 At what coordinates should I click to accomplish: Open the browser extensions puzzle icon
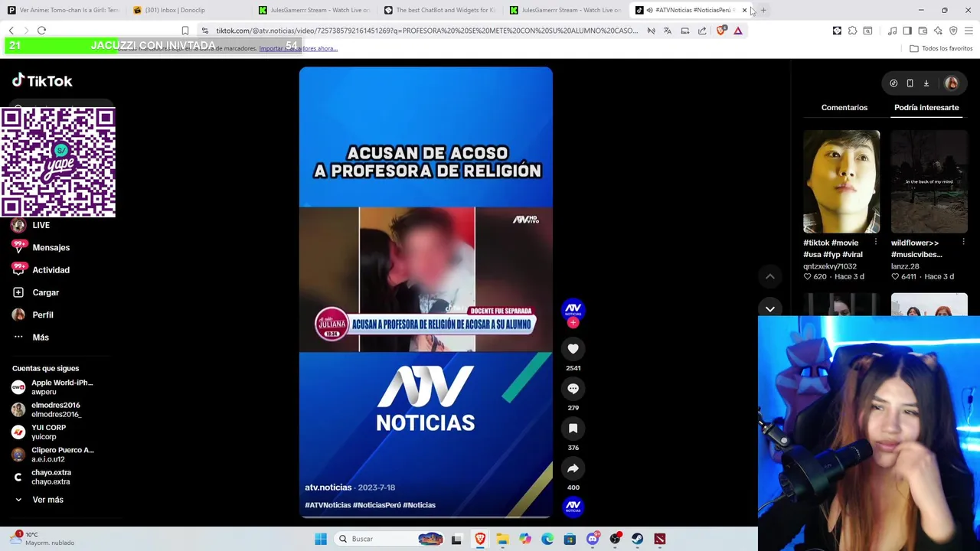[852, 31]
